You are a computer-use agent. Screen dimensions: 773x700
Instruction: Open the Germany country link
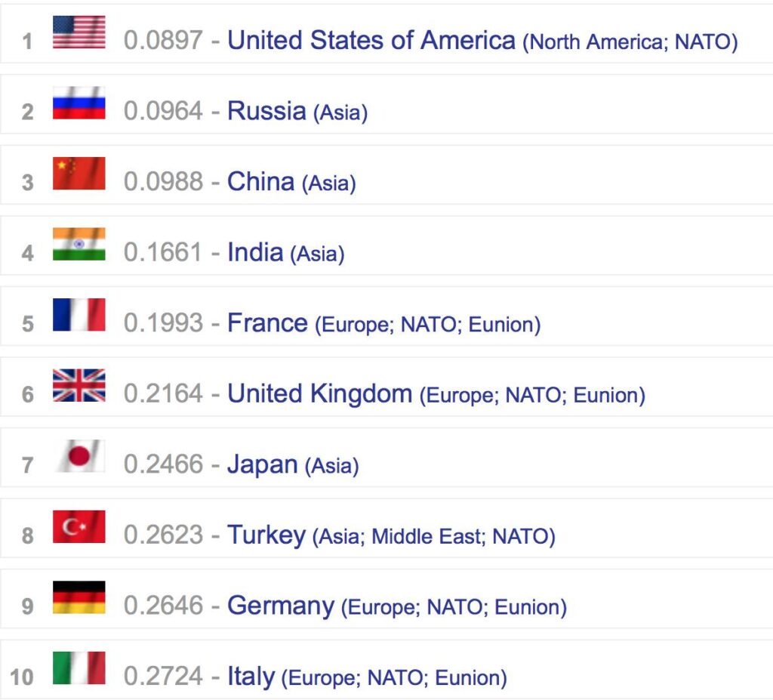(x=280, y=606)
